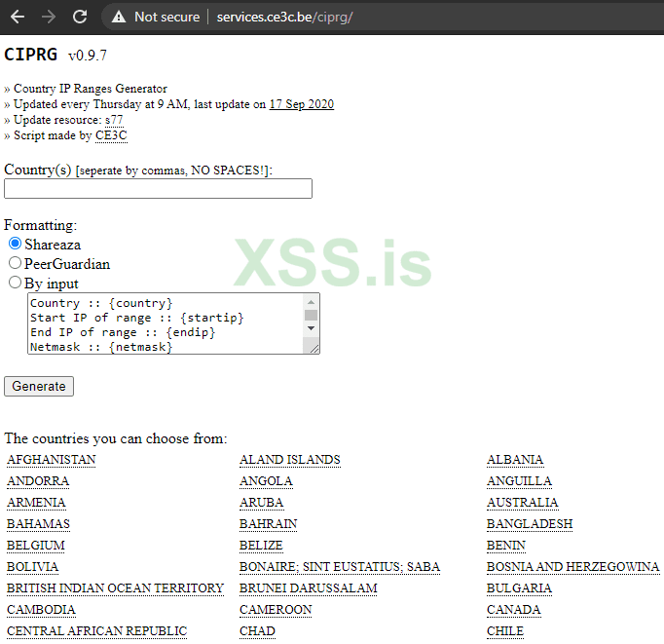Pick BAHRAIN country
Screen dimensions: 664x644
click(269, 524)
